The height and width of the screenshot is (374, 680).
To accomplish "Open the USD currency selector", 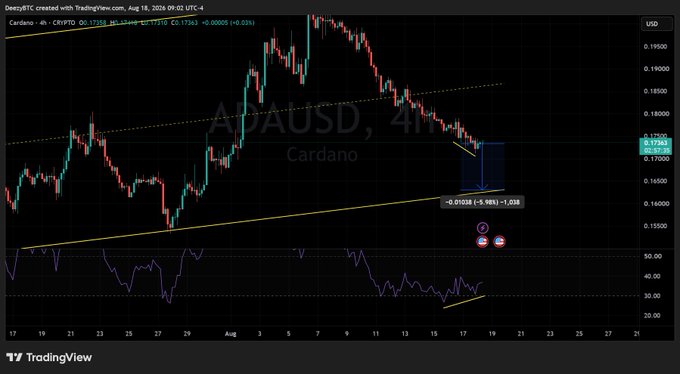I will 657,24.
